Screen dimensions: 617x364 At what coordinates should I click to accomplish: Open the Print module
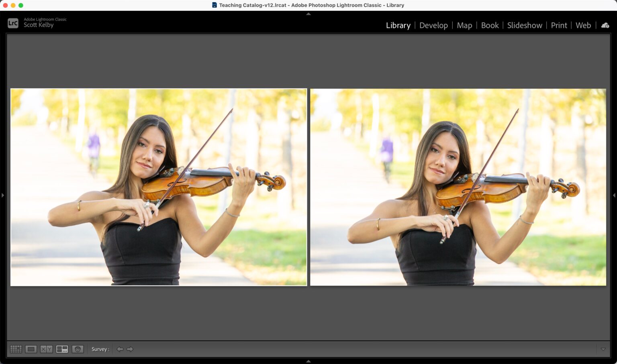pos(559,25)
